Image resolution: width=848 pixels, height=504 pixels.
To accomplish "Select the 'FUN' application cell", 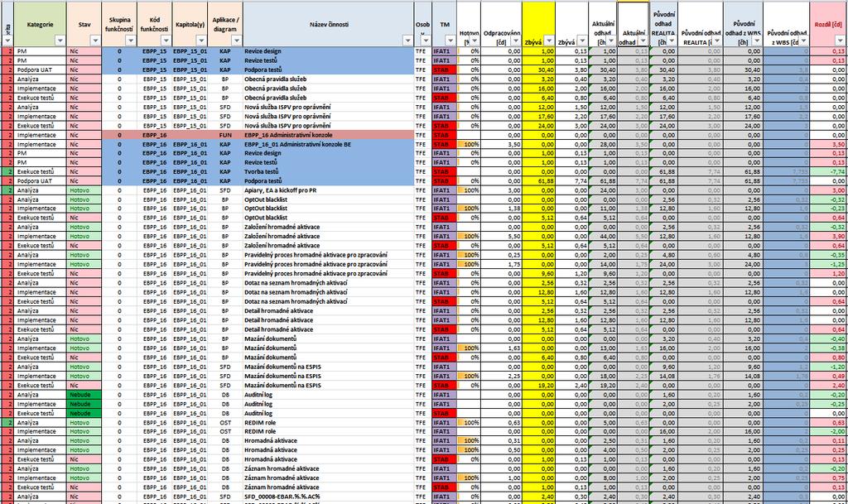I will (x=225, y=135).
